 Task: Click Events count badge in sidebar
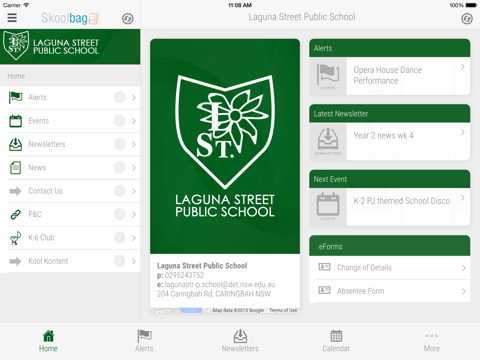click(x=120, y=121)
